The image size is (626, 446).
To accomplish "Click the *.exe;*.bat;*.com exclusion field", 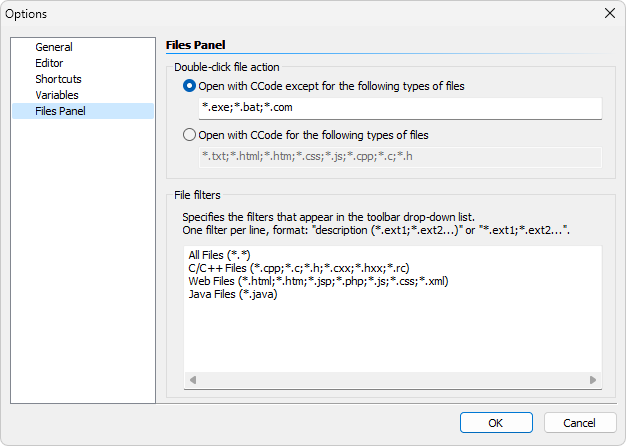I will (x=400, y=108).
